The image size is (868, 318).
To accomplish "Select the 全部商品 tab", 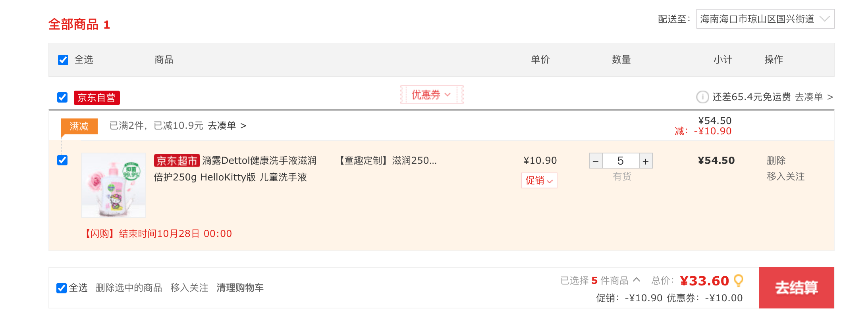I will [x=79, y=24].
